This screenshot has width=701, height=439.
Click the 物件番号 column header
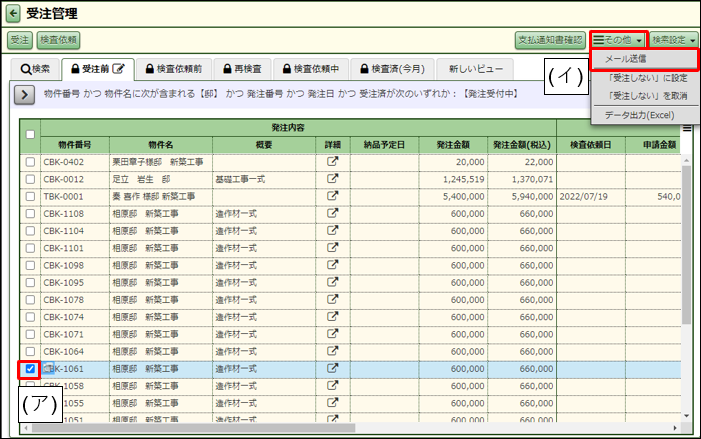pos(75,145)
